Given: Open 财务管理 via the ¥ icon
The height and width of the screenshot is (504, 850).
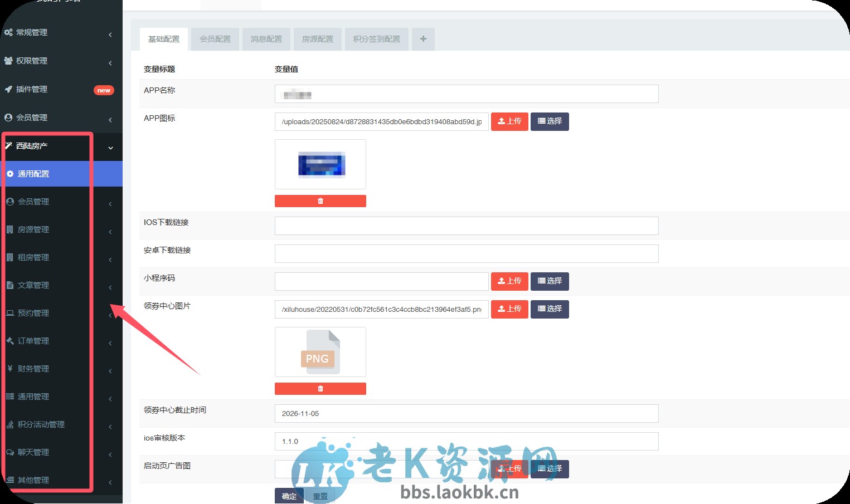Looking at the screenshot, I should 10,368.
